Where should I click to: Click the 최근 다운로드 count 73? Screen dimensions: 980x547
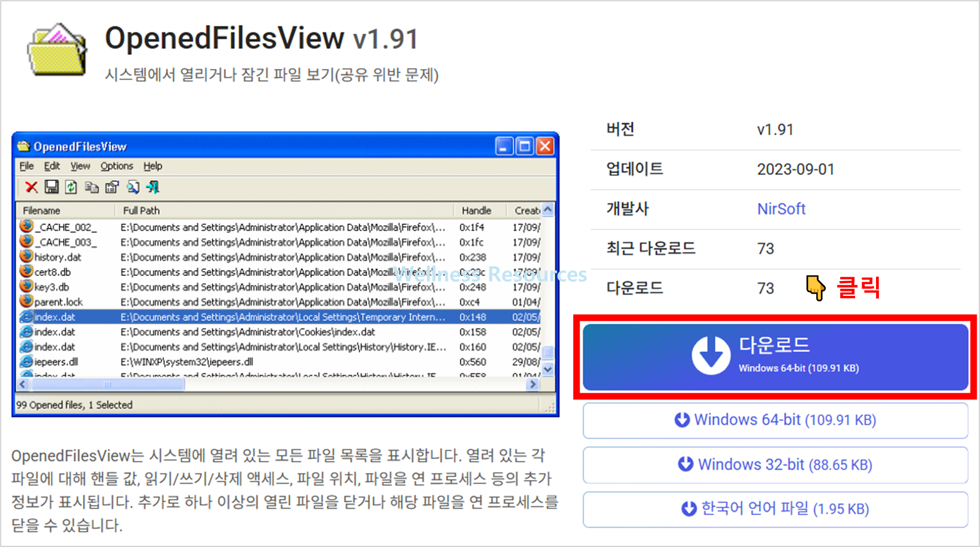[x=765, y=249]
